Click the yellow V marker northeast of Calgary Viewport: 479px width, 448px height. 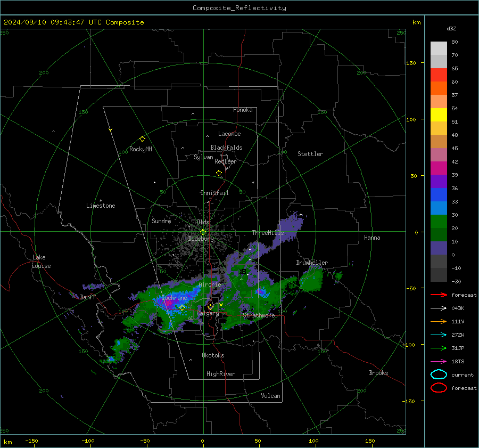(221, 305)
